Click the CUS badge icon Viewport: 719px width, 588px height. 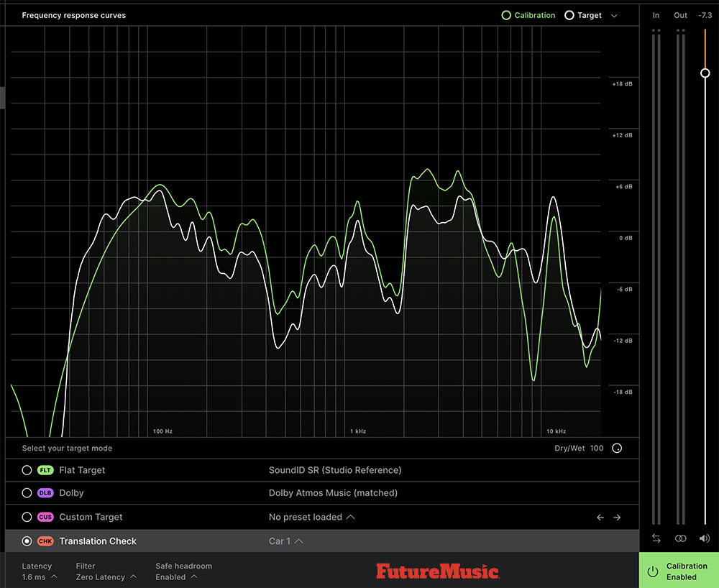point(45,517)
